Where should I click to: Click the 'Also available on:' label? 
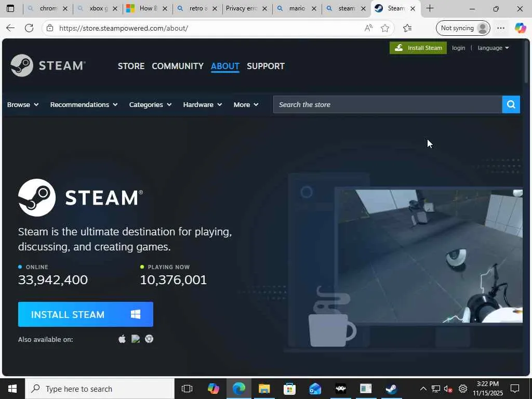click(46, 340)
